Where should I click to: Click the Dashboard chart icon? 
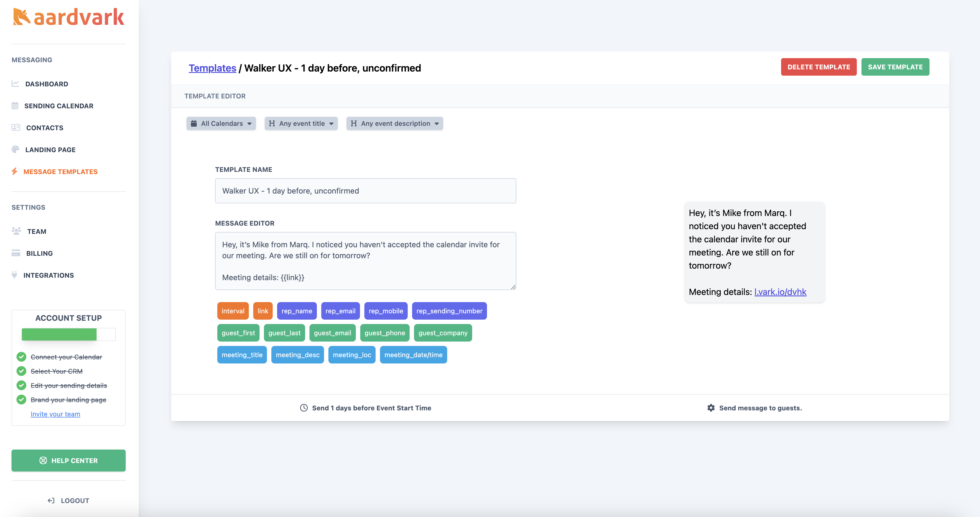click(15, 84)
